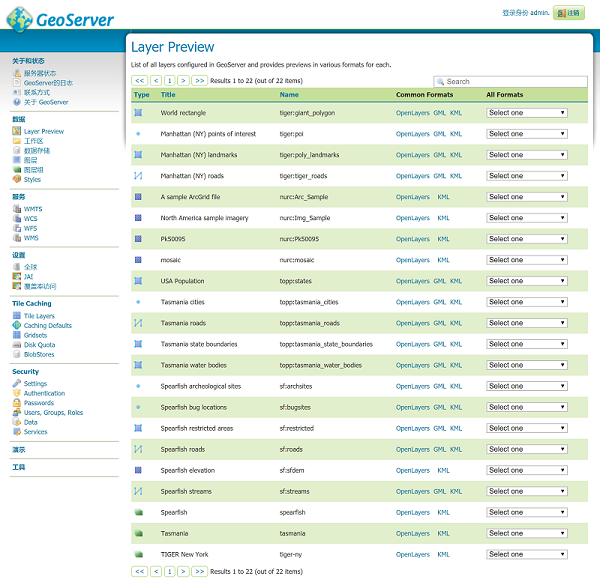Click the logout button at top right
Viewport: 600px width, 582px height.
[567, 13]
